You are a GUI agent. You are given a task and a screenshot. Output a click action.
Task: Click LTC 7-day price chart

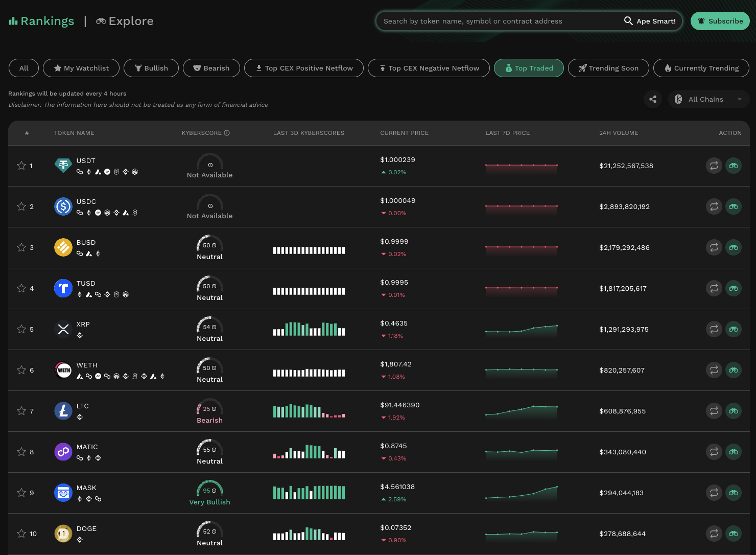tap(521, 411)
